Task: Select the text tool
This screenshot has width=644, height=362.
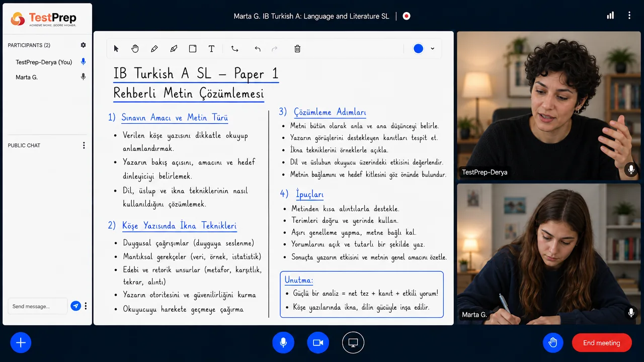Action: (212, 49)
